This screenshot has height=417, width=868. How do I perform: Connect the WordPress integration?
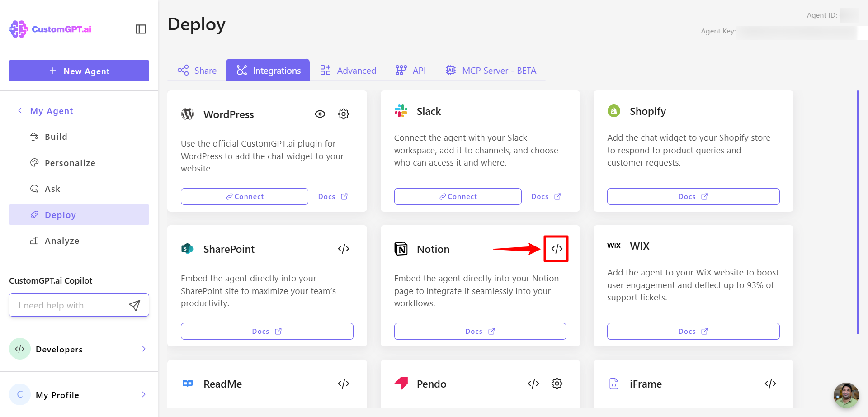pyautogui.click(x=245, y=196)
